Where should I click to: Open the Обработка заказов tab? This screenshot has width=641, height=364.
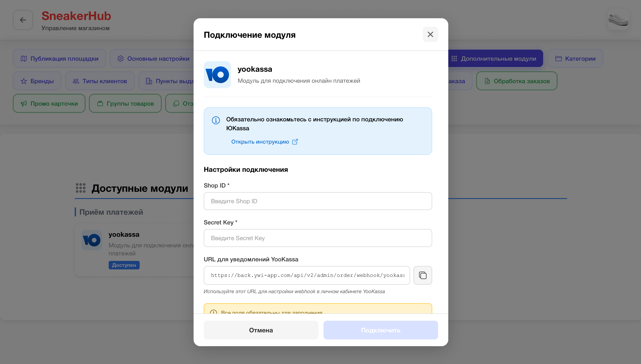pos(516,81)
